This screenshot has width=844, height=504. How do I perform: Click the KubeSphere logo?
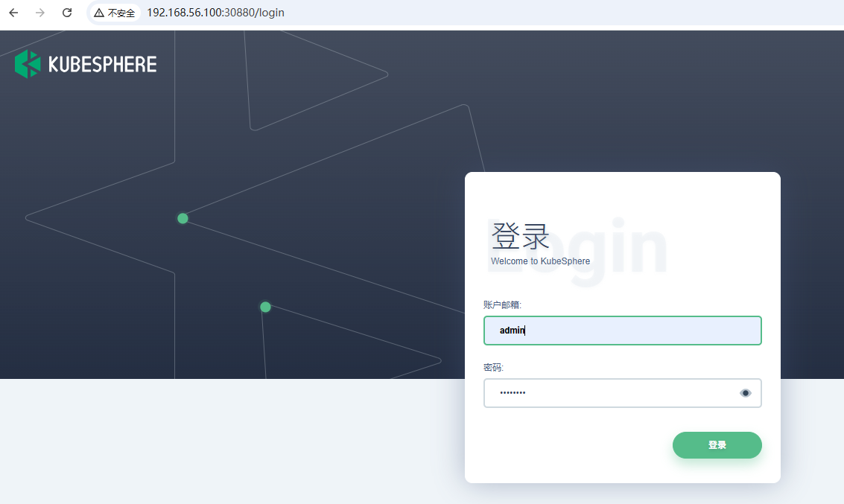click(x=86, y=64)
